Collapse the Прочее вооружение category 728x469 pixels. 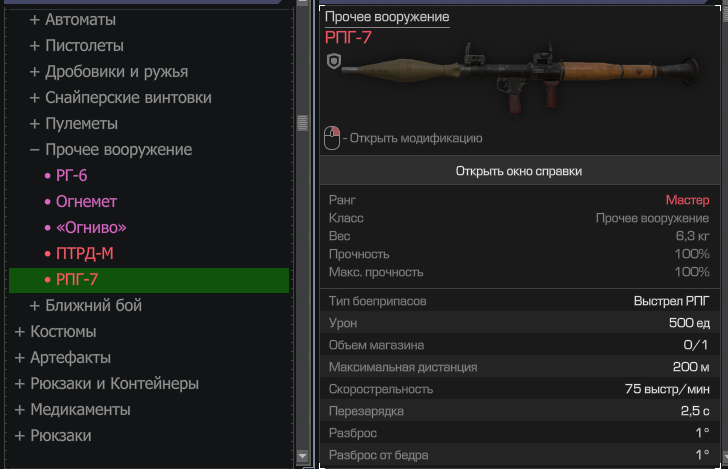pos(110,150)
